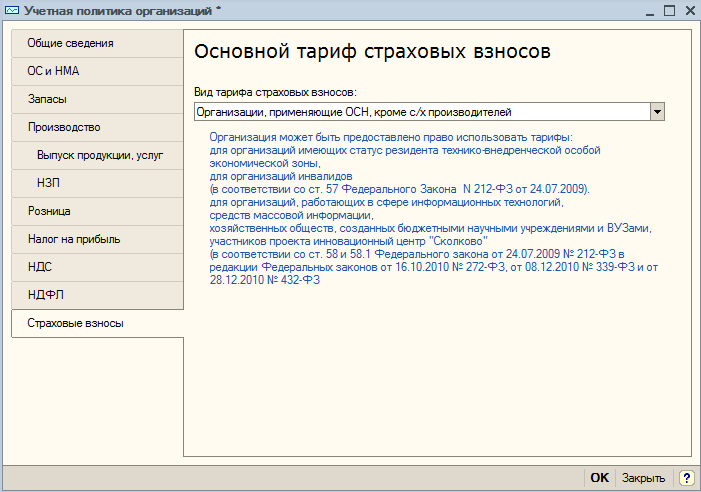Open help via question mark icon

[686, 478]
